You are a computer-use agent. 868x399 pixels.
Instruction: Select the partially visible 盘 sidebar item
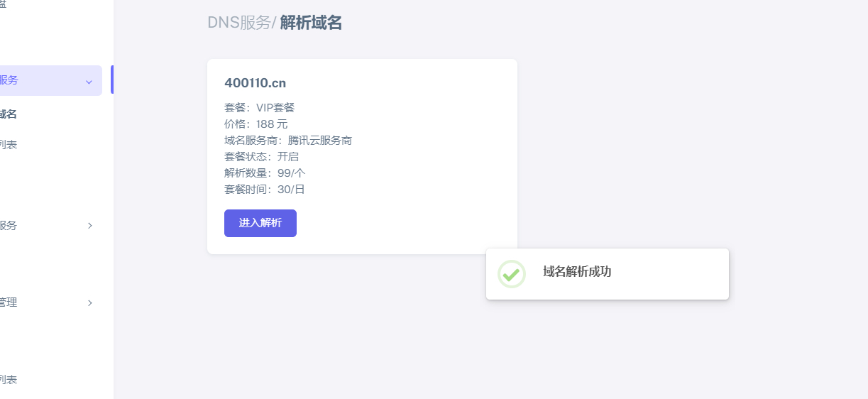click(x=3, y=4)
